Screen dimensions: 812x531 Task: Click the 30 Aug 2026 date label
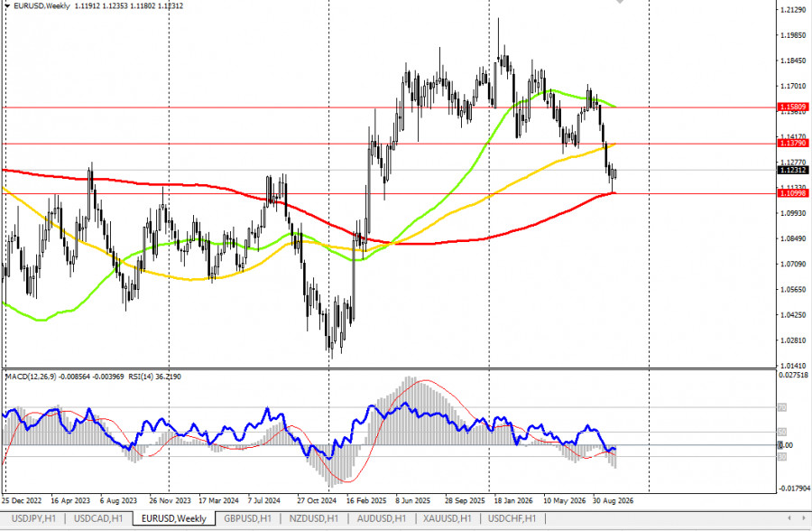(614, 500)
